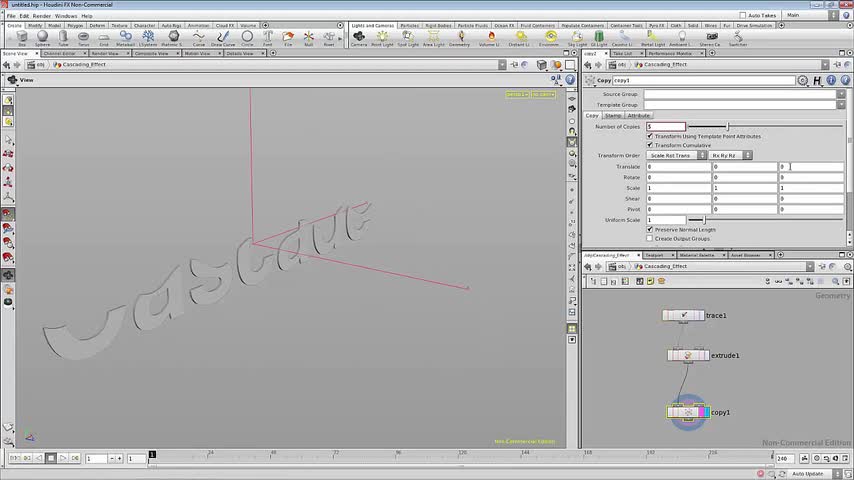Viewport: 854px width, 480px height.
Task: Switch to the Stamp tab
Action: click(x=613, y=116)
